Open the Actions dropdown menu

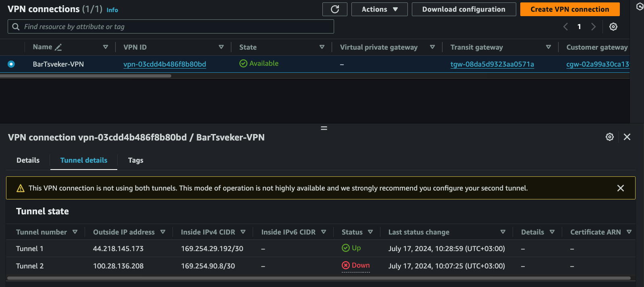click(x=379, y=9)
